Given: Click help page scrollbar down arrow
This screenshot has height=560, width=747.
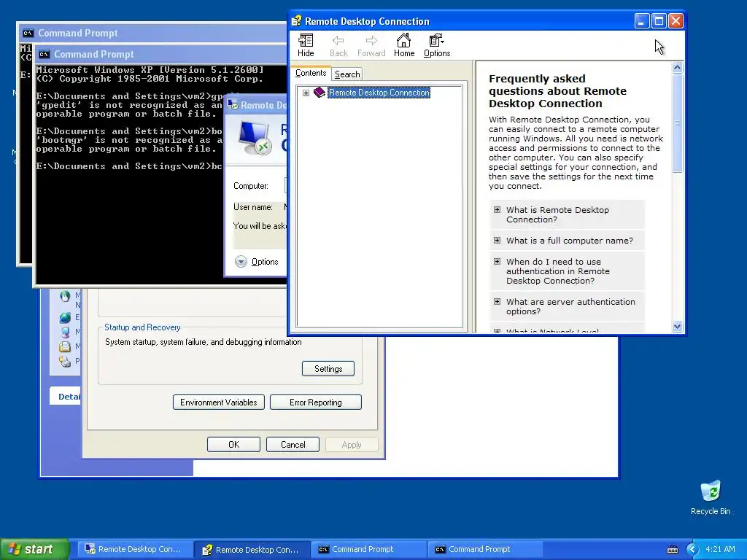Looking at the screenshot, I should point(677,326).
